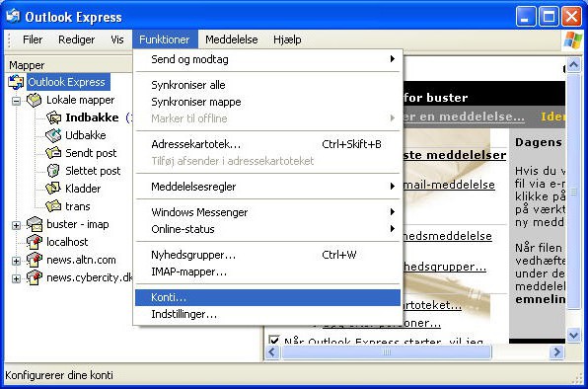Click the Sendt post folder icon
588x389 pixels.
(53, 153)
